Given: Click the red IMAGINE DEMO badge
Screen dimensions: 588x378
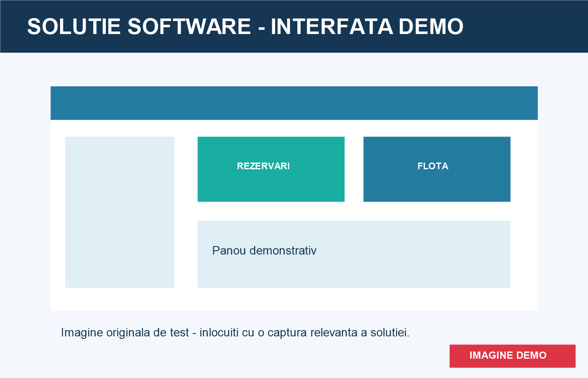Looking at the screenshot, I should (512, 356).
